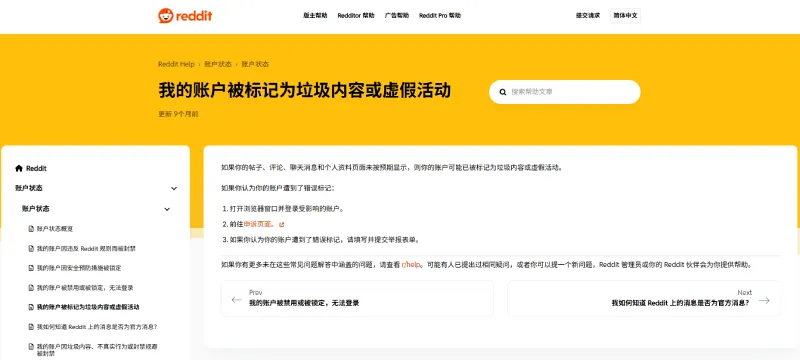Click the line 如果你认为你的账户遭到了错误标记：
The width and height of the screenshot is (800, 360).
pos(278,188)
